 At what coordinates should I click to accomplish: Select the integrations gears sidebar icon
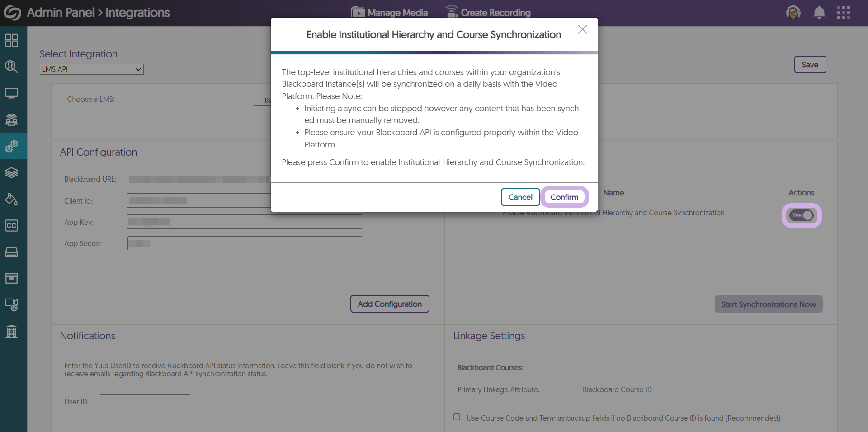[x=11, y=146]
